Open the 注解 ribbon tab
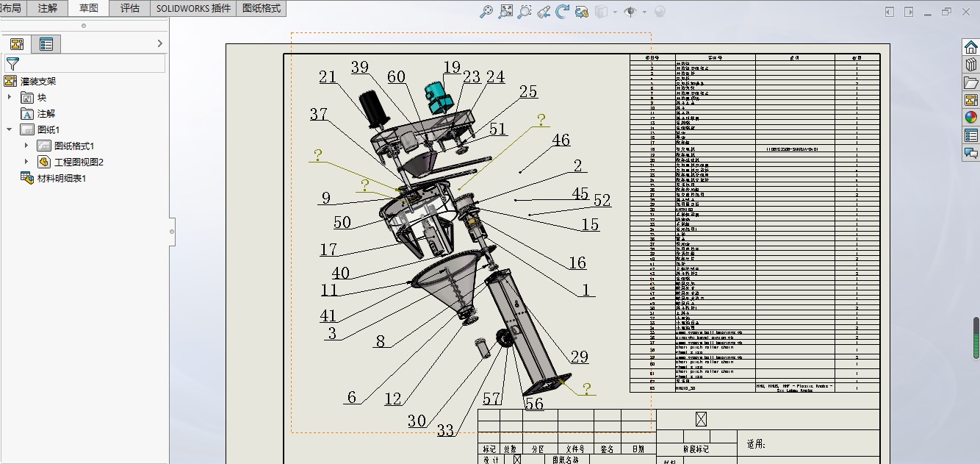 pyautogui.click(x=48, y=8)
